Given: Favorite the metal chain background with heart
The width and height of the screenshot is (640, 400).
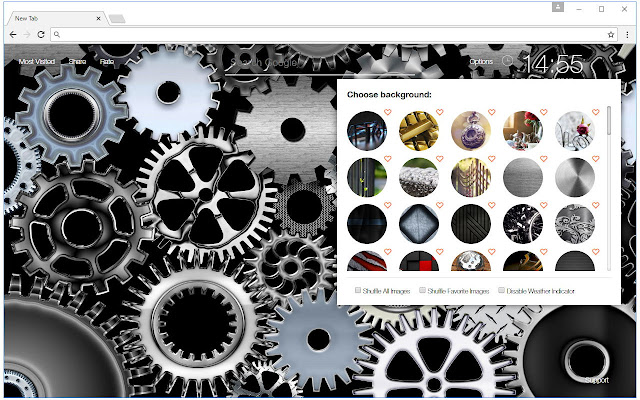Looking at the screenshot, I should (x=388, y=112).
